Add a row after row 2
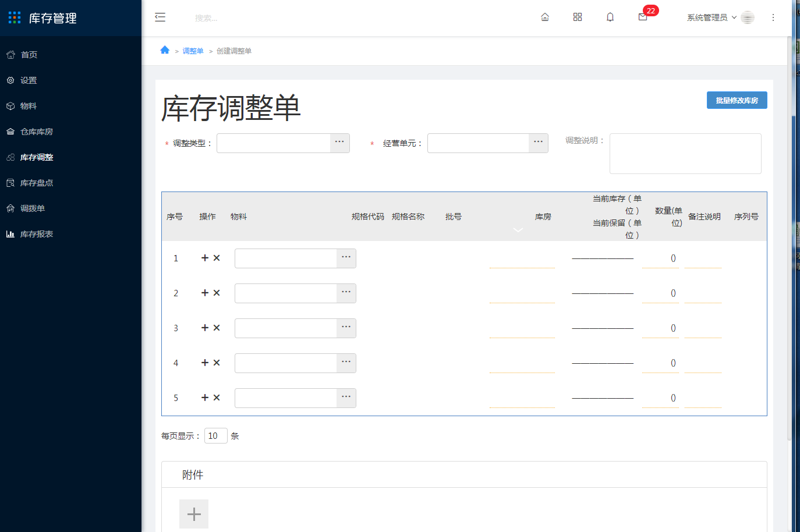Screen dimensions: 800x532 (x=205, y=293)
